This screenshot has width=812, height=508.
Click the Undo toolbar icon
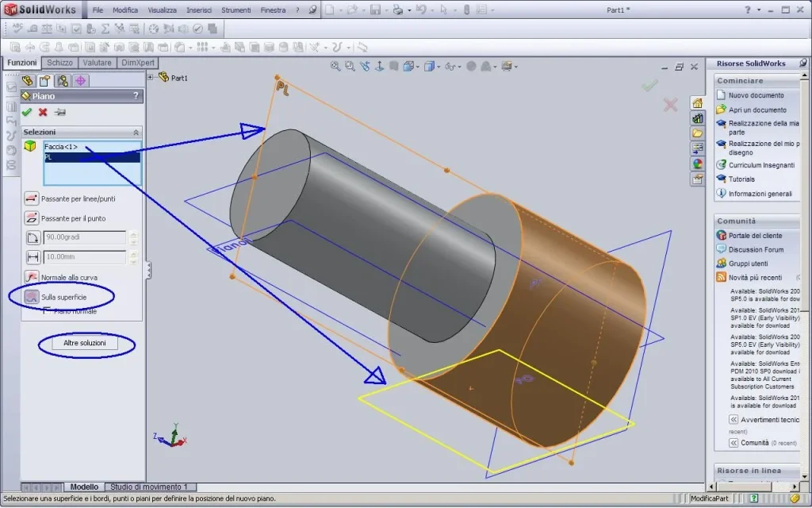pos(420,10)
